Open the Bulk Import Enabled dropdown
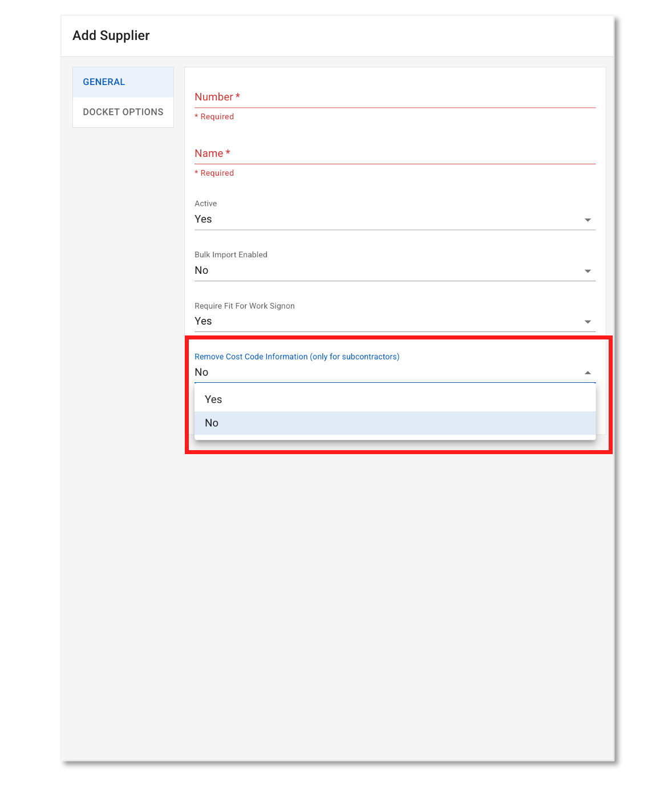This screenshot has height=801, width=672. point(388,270)
